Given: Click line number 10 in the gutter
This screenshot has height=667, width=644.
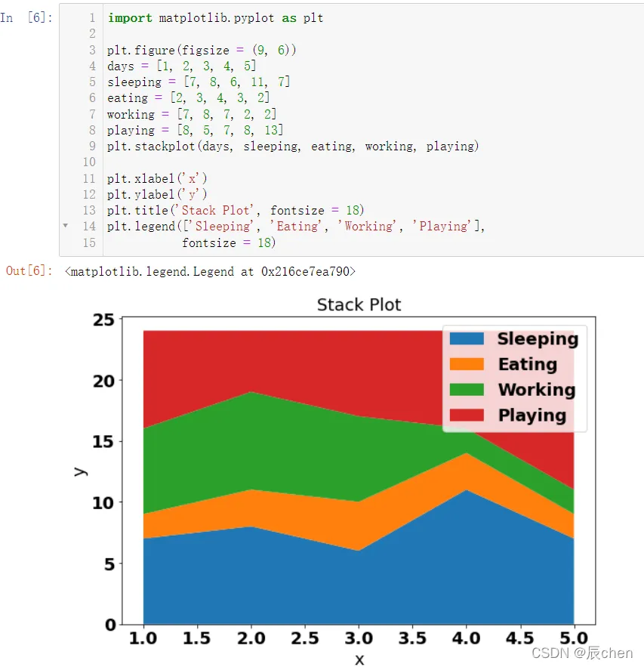Looking at the screenshot, I should tap(89, 162).
